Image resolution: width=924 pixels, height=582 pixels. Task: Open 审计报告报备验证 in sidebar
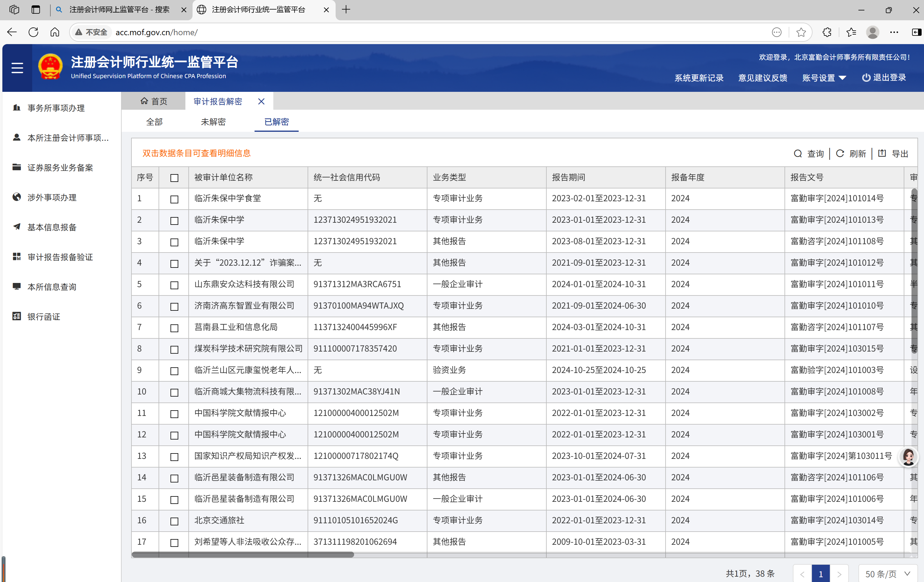pyautogui.click(x=60, y=257)
